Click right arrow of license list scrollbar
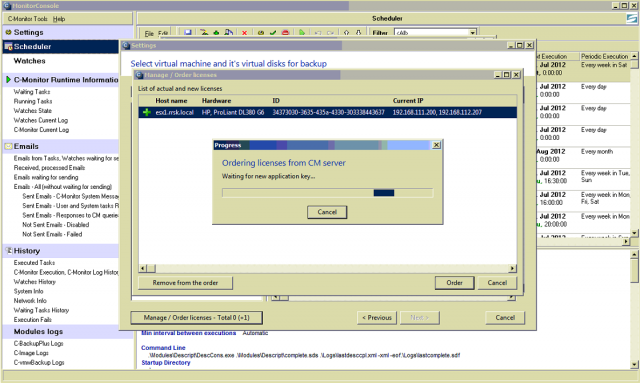The image size is (640, 383). coord(513,268)
